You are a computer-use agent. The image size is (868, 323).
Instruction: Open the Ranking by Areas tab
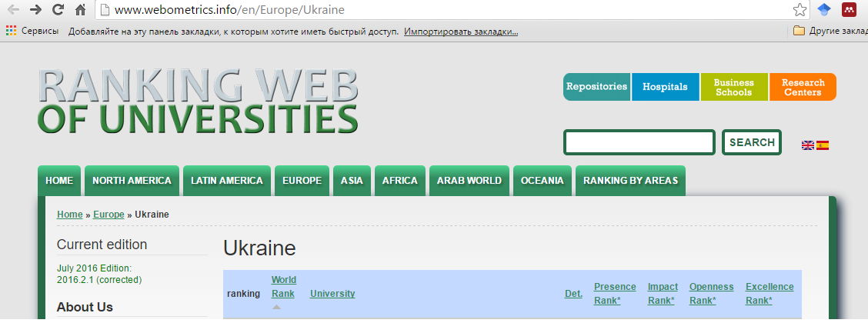630,181
